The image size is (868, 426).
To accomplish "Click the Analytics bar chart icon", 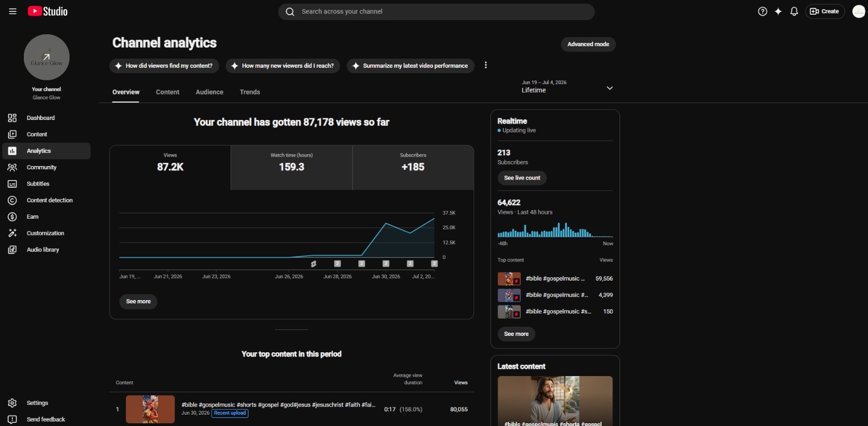I will [x=12, y=151].
